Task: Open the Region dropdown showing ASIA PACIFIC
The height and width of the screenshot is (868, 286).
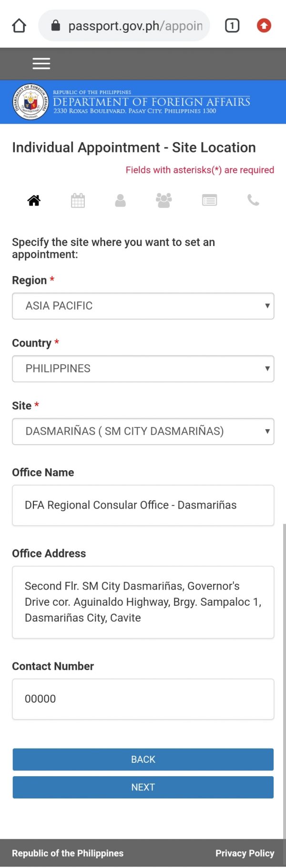Action: tap(143, 306)
